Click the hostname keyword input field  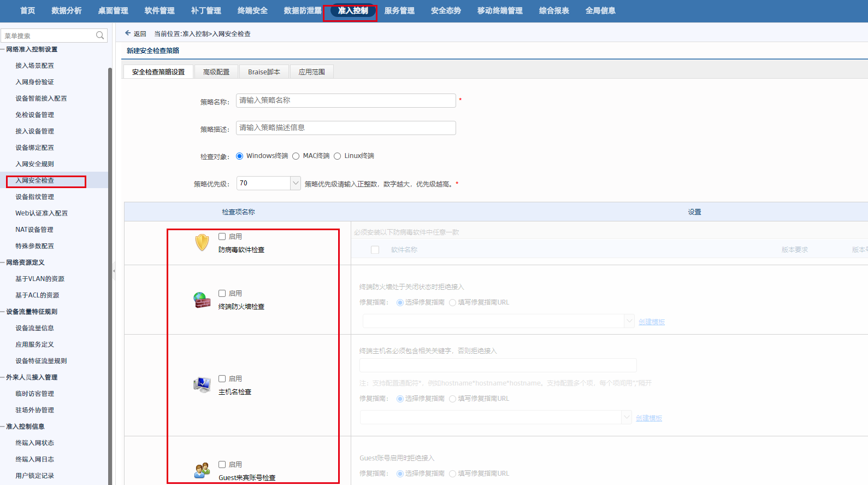[498, 365]
